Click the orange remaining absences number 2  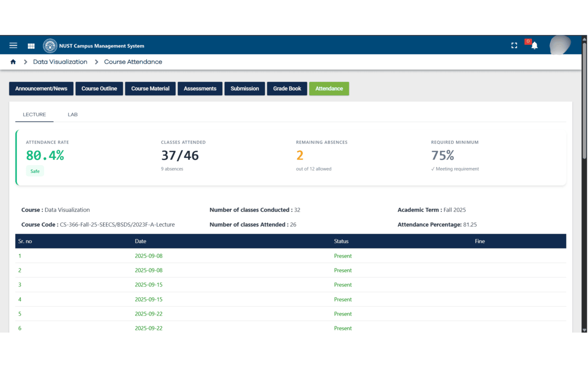(x=300, y=155)
